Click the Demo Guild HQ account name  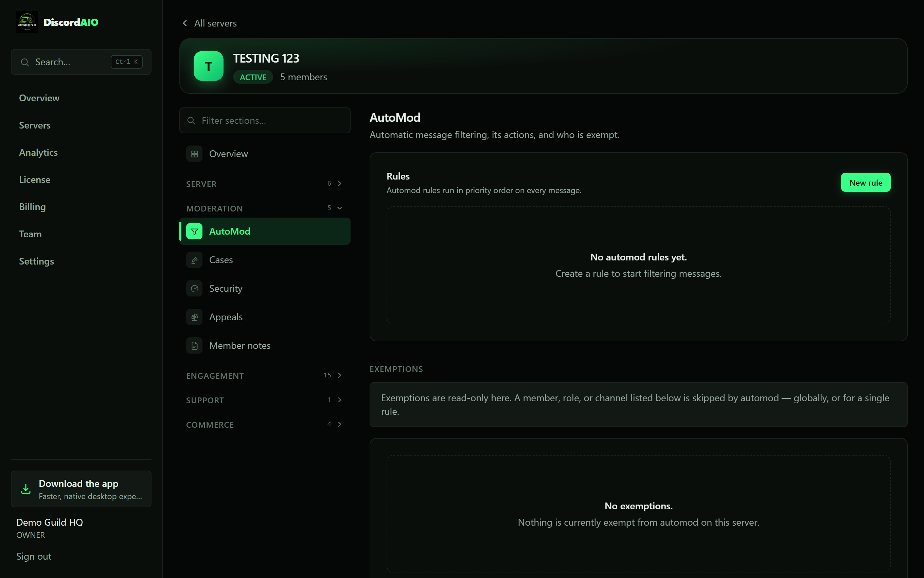coord(50,522)
